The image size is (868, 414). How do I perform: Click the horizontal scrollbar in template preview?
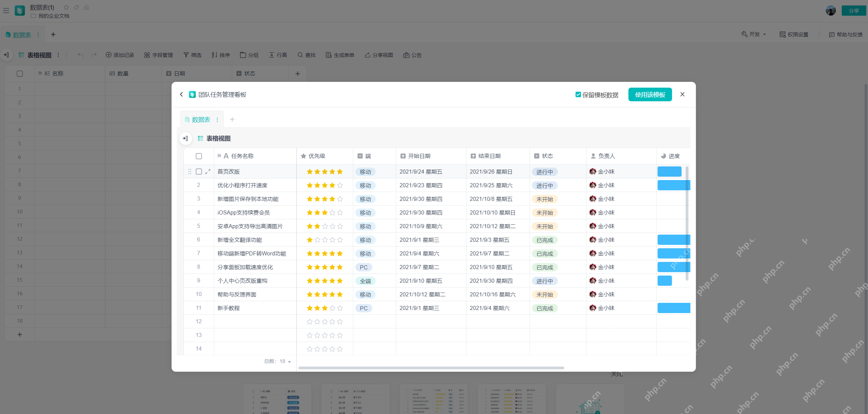[x=431, y=368]
